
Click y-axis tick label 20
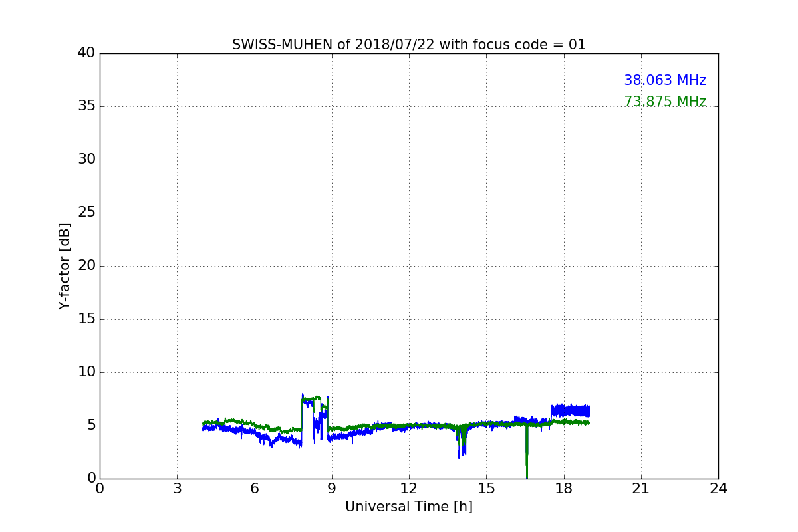[x=86, y=266]
